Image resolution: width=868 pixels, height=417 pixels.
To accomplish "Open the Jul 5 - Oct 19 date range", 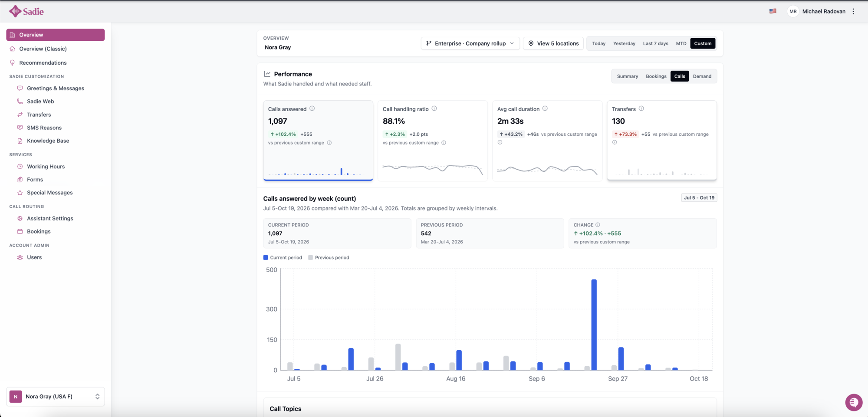I will coord(699,198).
